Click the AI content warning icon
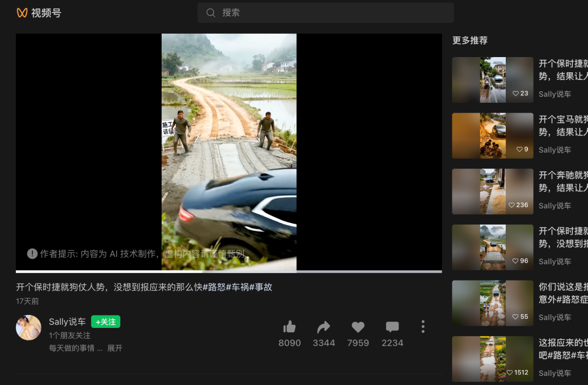Viewport: 588px width, 385px height. coord(32,253)
